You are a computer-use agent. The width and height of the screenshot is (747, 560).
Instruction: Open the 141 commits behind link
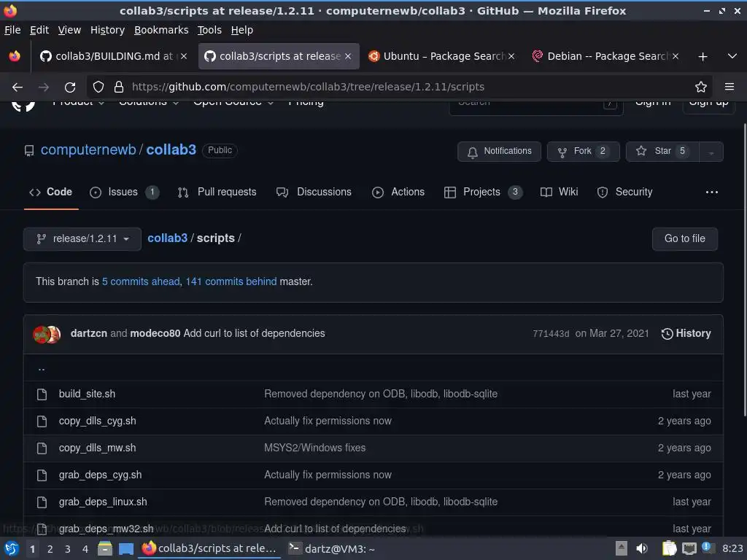coord(231,281)
